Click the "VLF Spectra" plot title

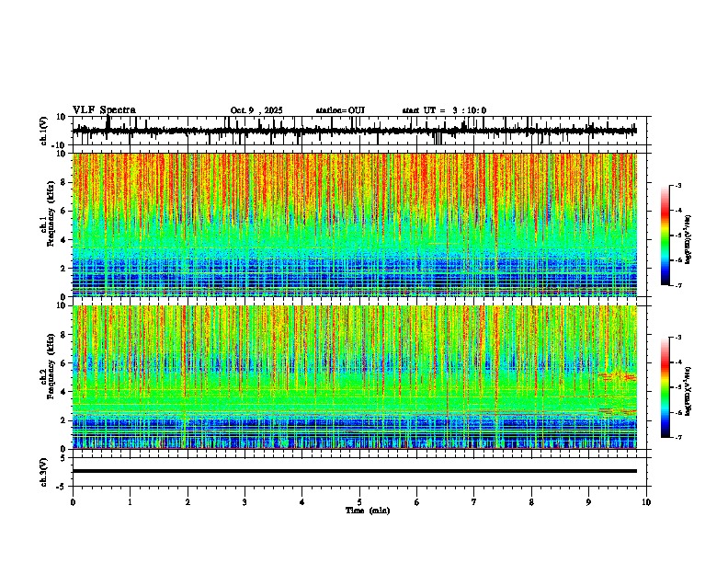click(x=104, y=110)
